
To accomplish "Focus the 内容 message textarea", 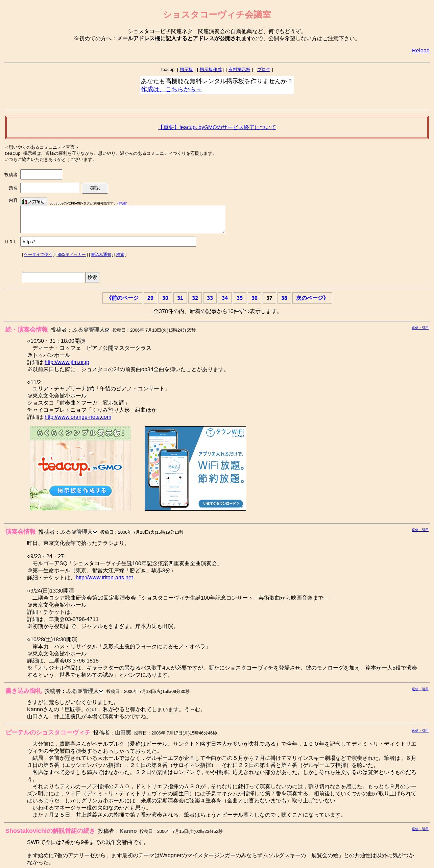I will pyautogui.click(x=123, y=219).
